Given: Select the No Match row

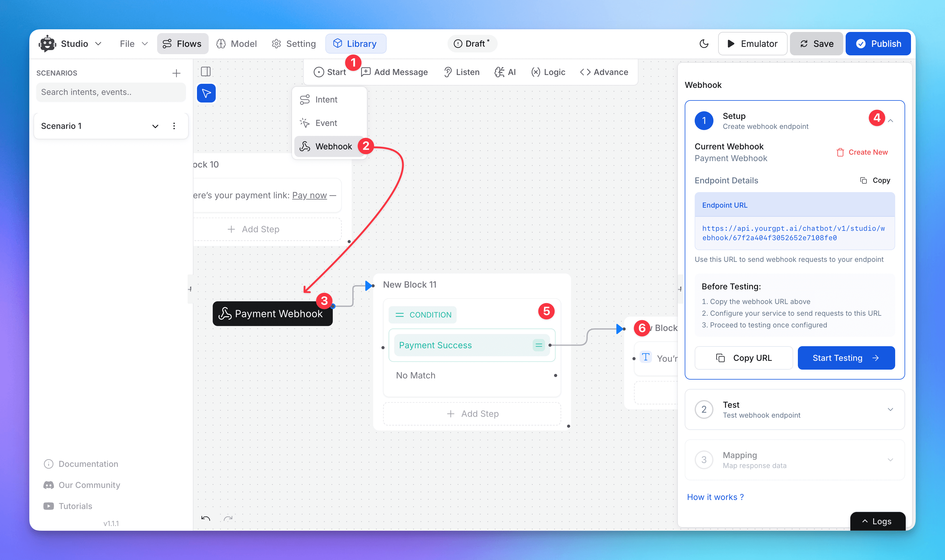Looking at the screenshot, I should coord(472,375).
